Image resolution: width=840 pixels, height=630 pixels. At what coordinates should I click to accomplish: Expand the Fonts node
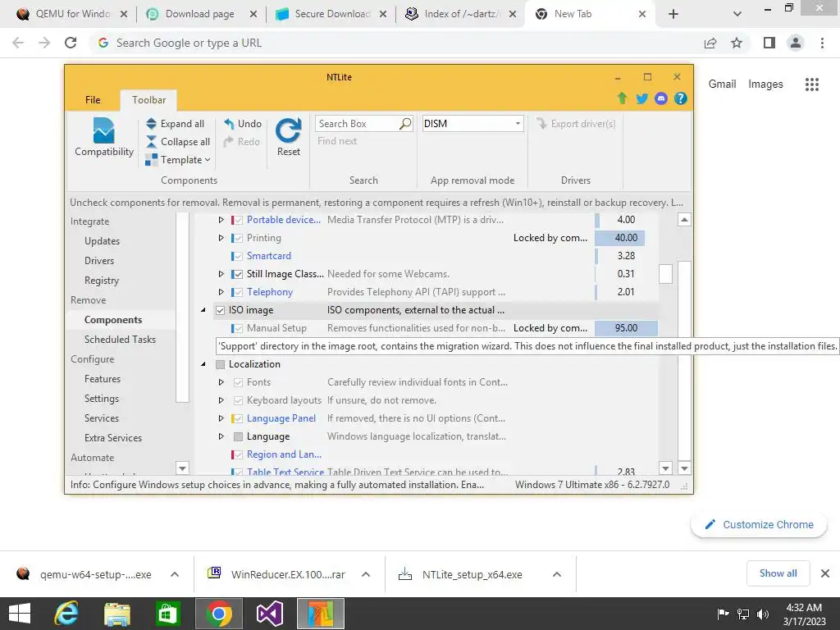click(221, 382)
